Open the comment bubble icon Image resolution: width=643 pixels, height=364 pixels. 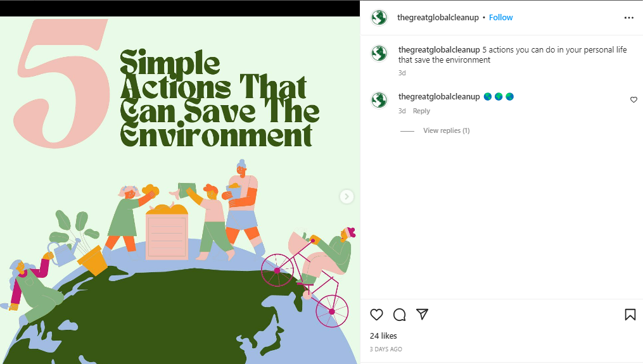coord(399,315)
